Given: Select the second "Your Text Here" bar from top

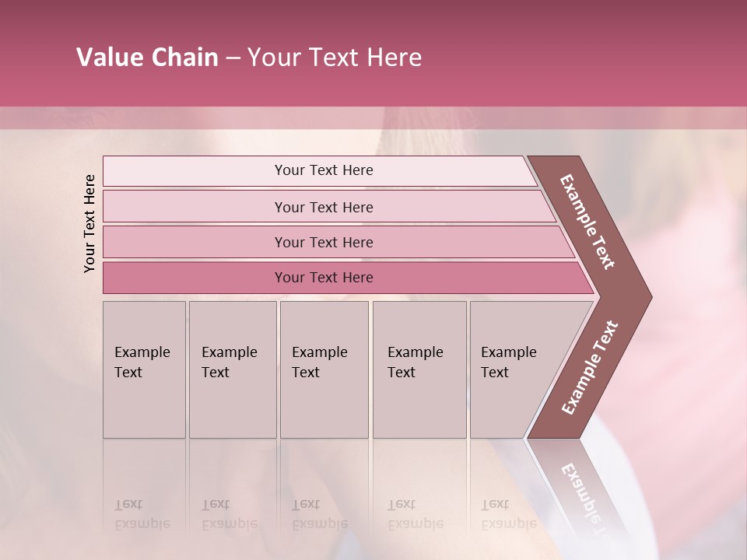Looking at the screenshot, I should click(x=324, y=207).
